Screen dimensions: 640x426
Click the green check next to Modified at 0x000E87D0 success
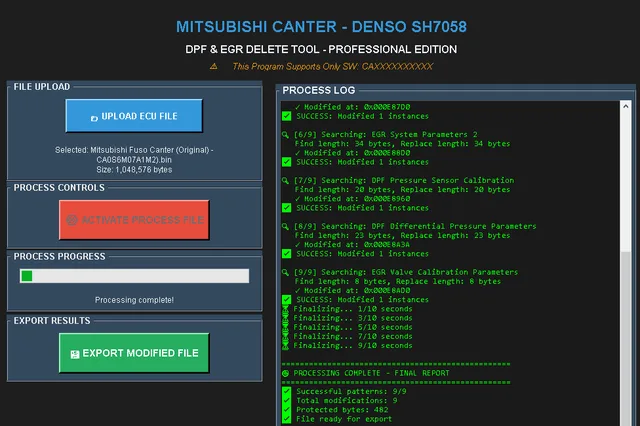tap(287, 116)
